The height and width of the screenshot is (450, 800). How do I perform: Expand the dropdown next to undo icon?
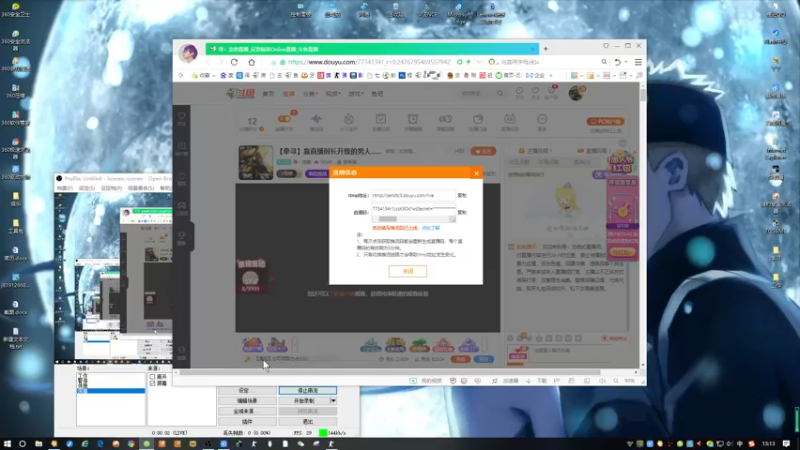point(626,62)
